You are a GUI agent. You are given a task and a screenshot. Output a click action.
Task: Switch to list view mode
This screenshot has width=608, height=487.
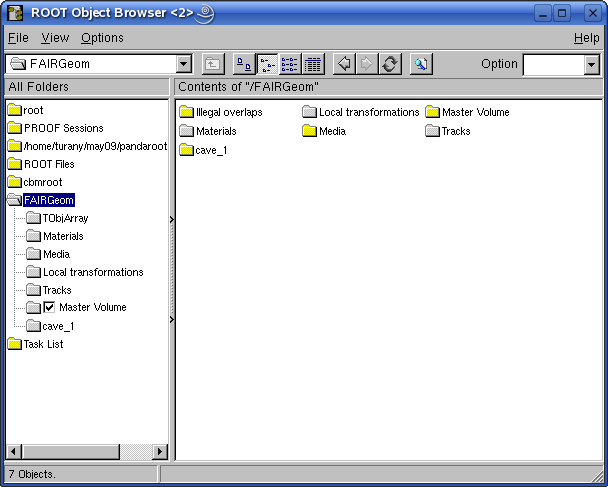pyautogui.click(x=289, y=64)
